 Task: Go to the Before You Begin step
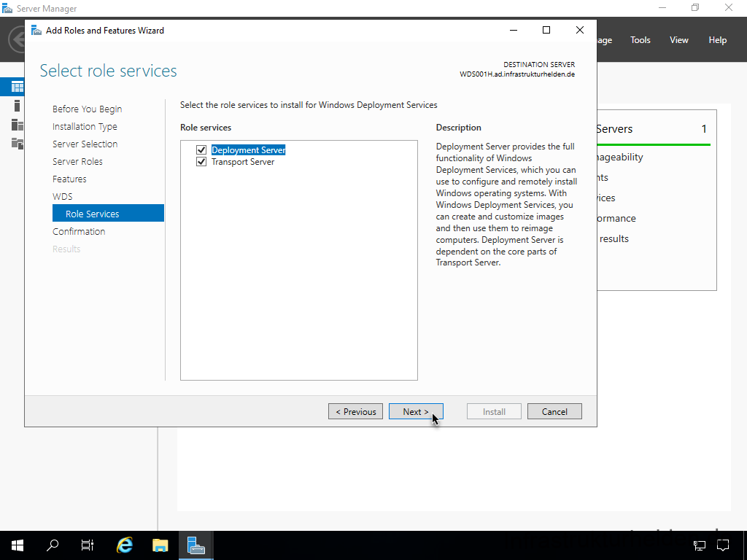point(88,109)
